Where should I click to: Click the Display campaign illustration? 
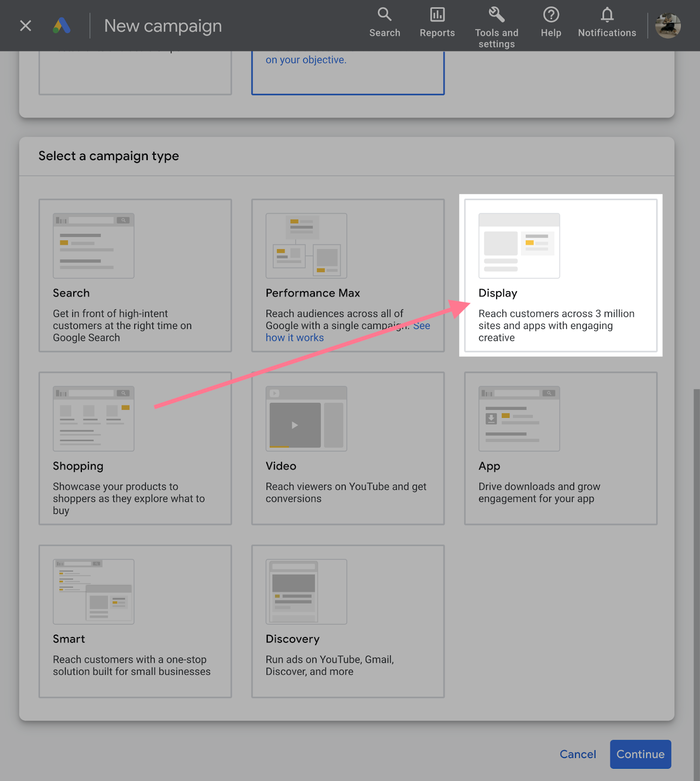click(x=519, y=246)
